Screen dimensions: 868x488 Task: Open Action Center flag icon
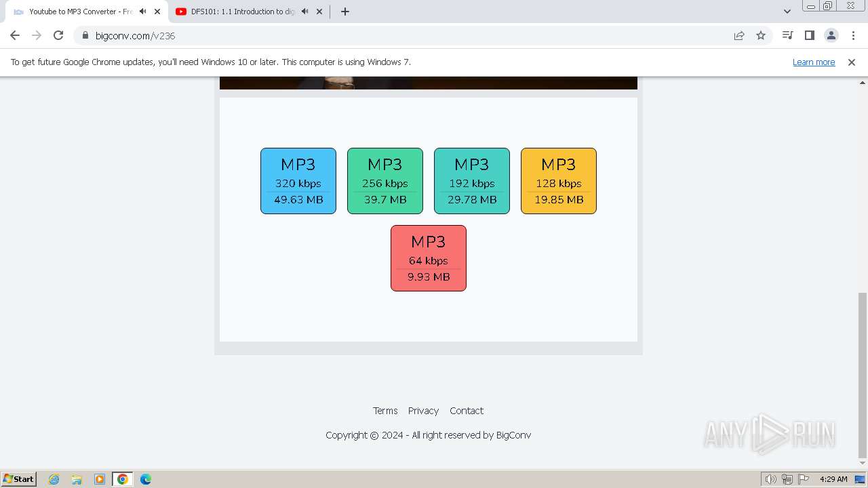tap(804, 479)
